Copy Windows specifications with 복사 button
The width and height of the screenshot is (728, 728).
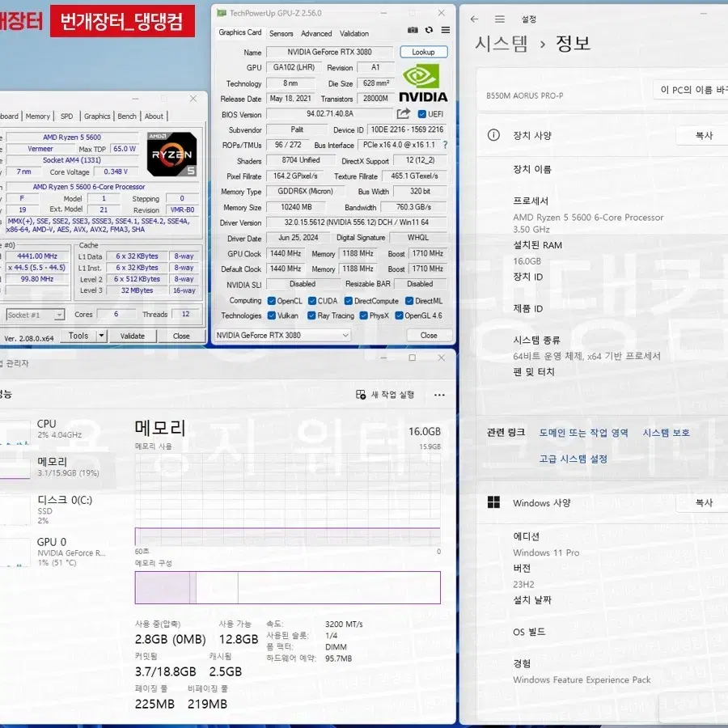702,503
